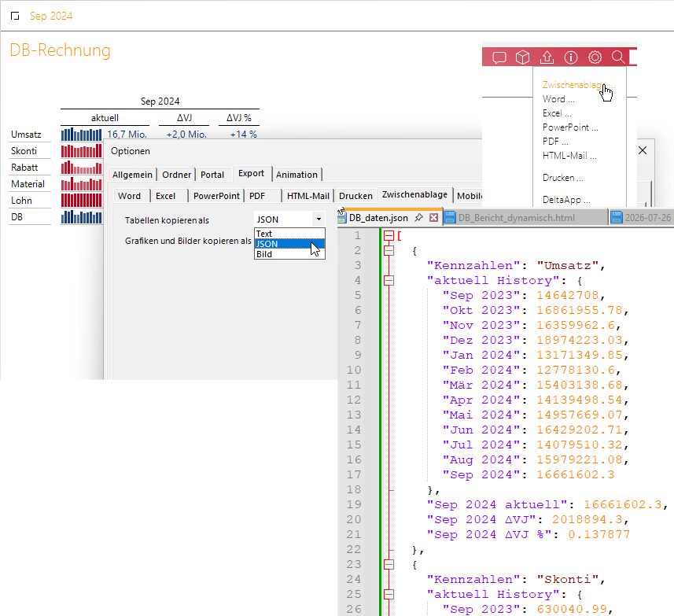Choose Excel from the export menu
674x616 pixels.
(557, 113)
